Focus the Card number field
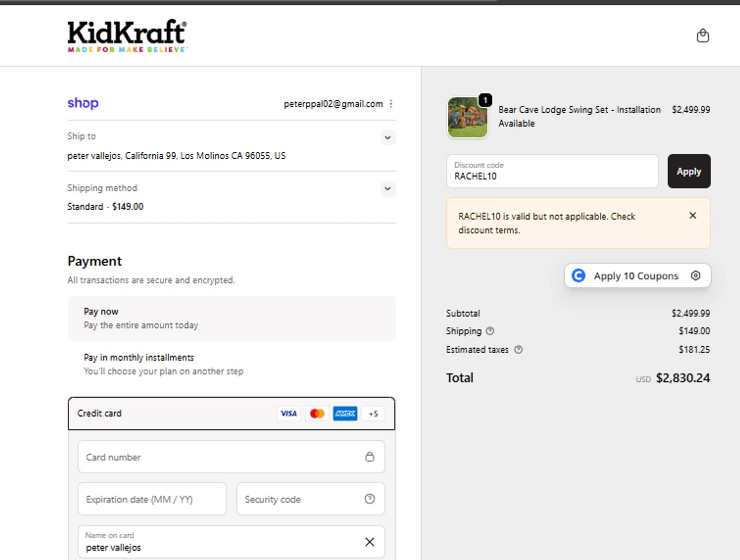This screenshot has height=560, width=740. coord(231,457)
